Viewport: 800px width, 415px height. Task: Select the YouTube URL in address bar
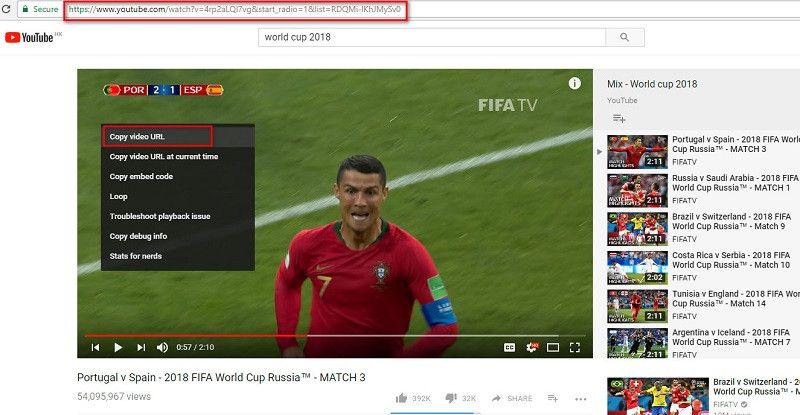pyautogui.click(x=235, y=9)
